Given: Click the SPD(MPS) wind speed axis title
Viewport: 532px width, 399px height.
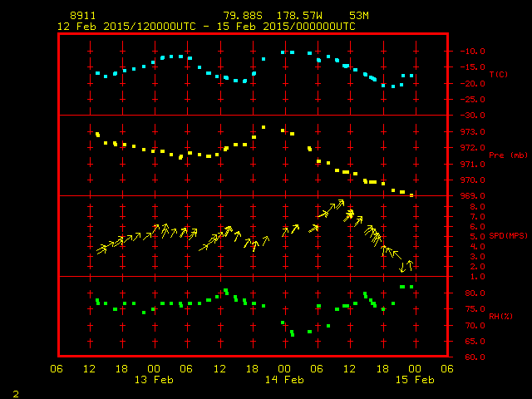Looking at the screenshot, I should [x=508, y=235].
